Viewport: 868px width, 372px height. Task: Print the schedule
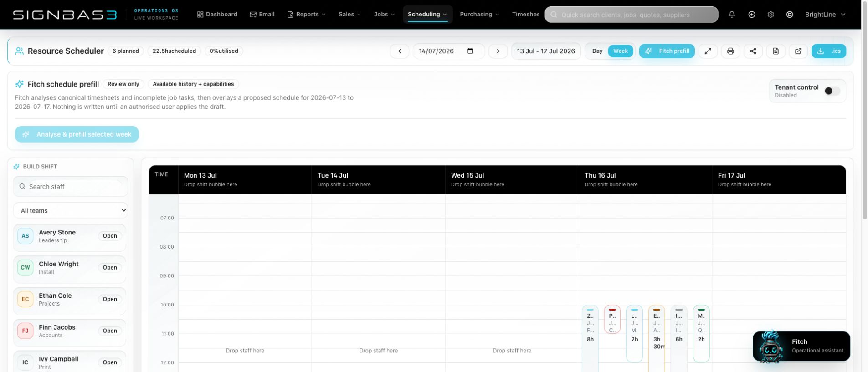click(x=730, y=51)
